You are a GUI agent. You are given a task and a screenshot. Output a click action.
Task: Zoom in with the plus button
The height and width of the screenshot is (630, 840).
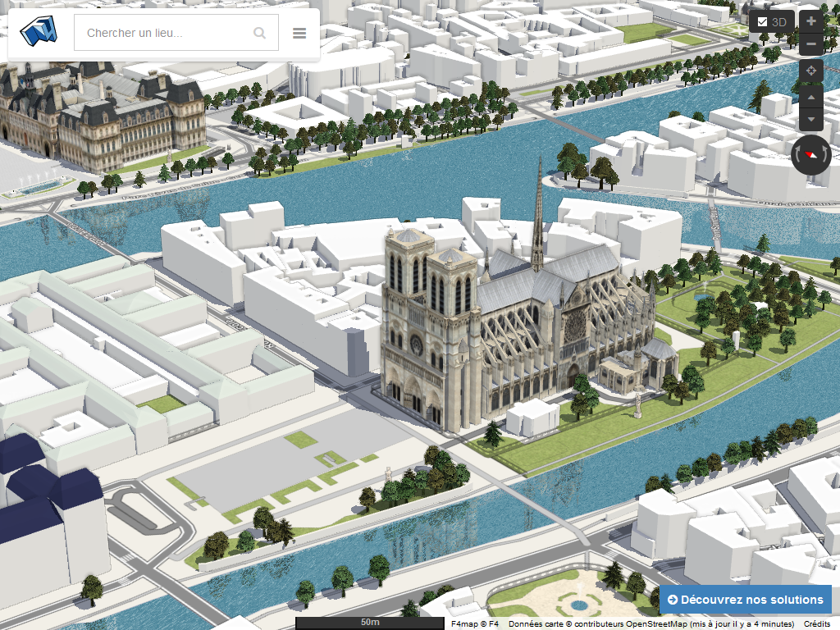pos(811,21)
